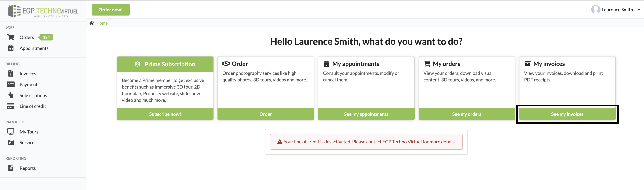Image resolution: width=644 pixels, height=190 pixels.
Task: Click the Payments money icon
Action: pyautogui.click(x=11, y=84)
